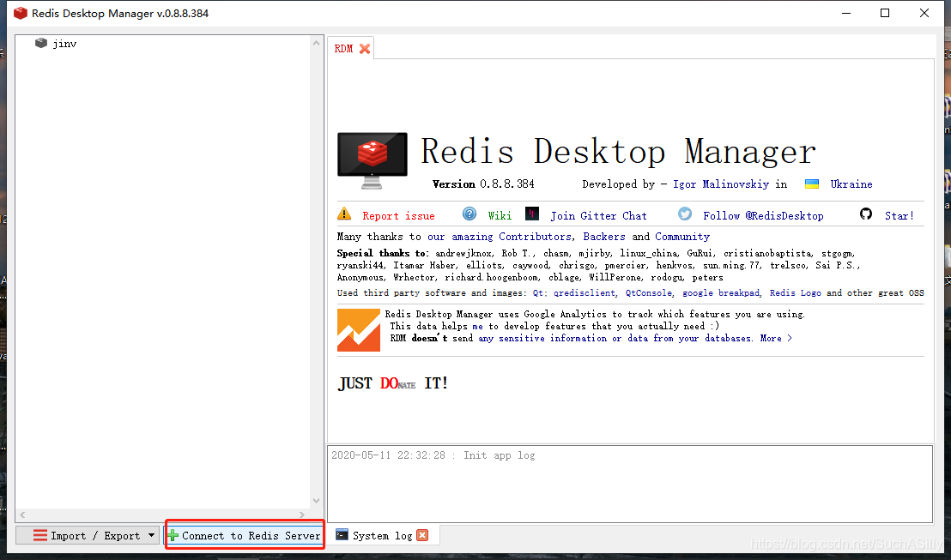Switch to the RDM tab

tap(343, 49)
